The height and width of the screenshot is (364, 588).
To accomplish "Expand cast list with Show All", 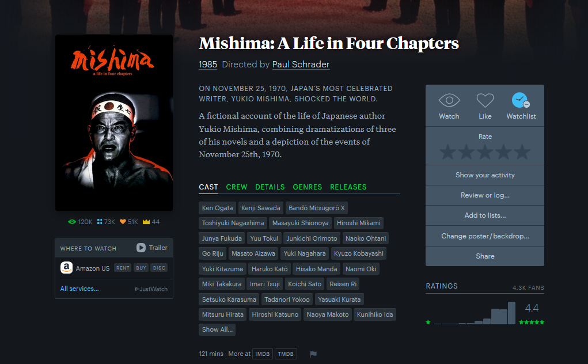I will coord(217,329).
